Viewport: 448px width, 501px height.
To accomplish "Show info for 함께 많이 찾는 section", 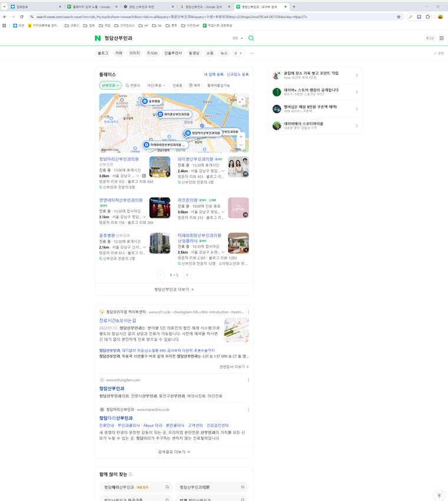I will pyautogui.click(x=131, y=474).
